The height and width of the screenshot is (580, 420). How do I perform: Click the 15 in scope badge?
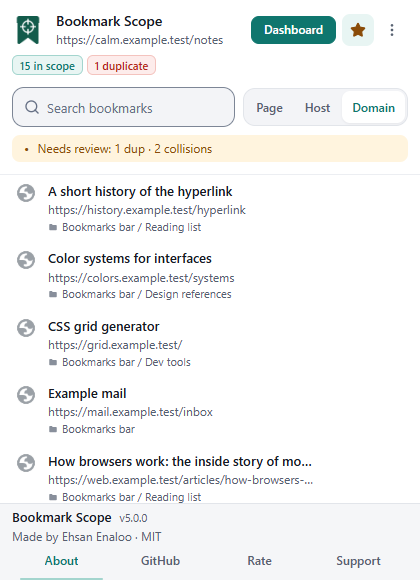47,65
